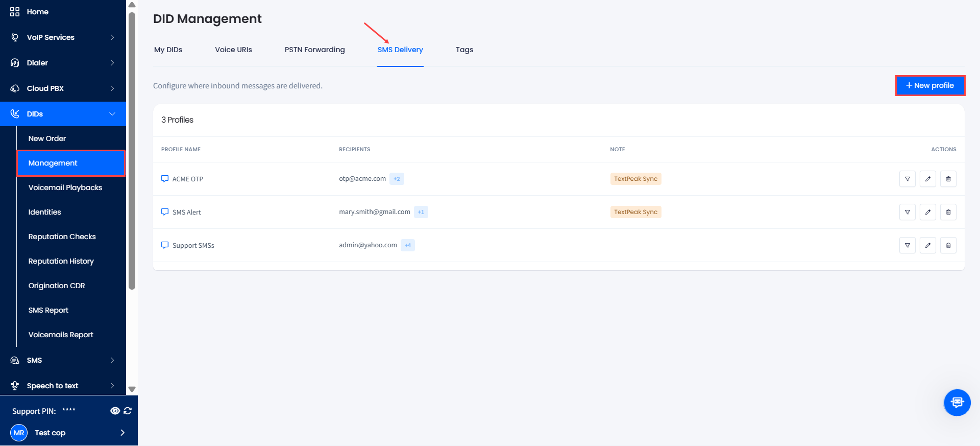
Task: Show +1 more recipient for SMS Alert
Action: pyautogui.click(x=421, y=212)
